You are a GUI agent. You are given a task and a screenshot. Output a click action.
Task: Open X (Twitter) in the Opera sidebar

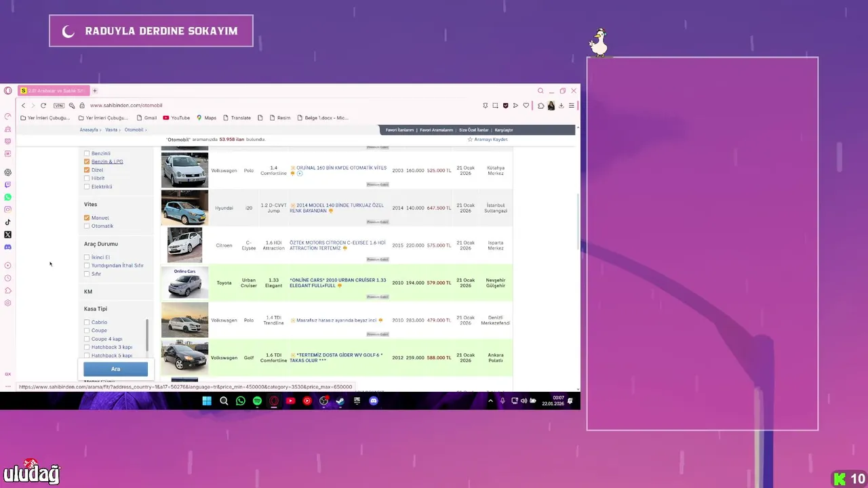coord(7,235)
